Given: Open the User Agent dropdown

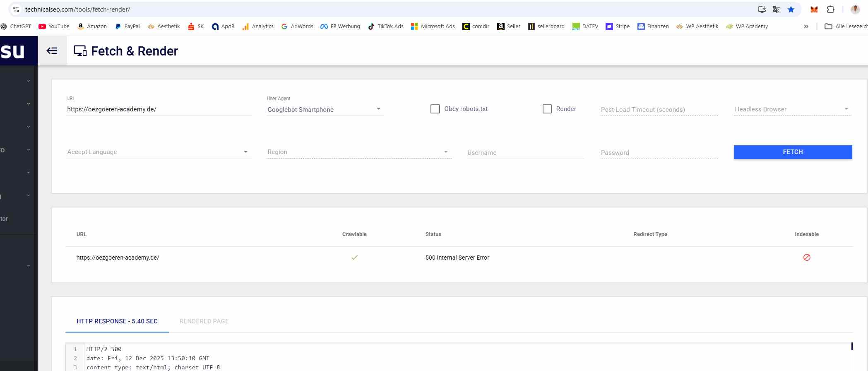Looking at the screenshot, I should (325, 109).
